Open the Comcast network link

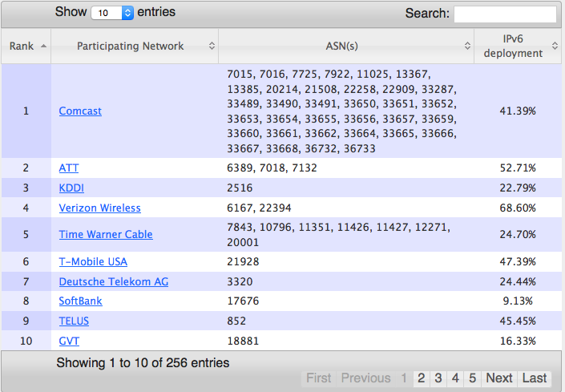tap(80, 111)
